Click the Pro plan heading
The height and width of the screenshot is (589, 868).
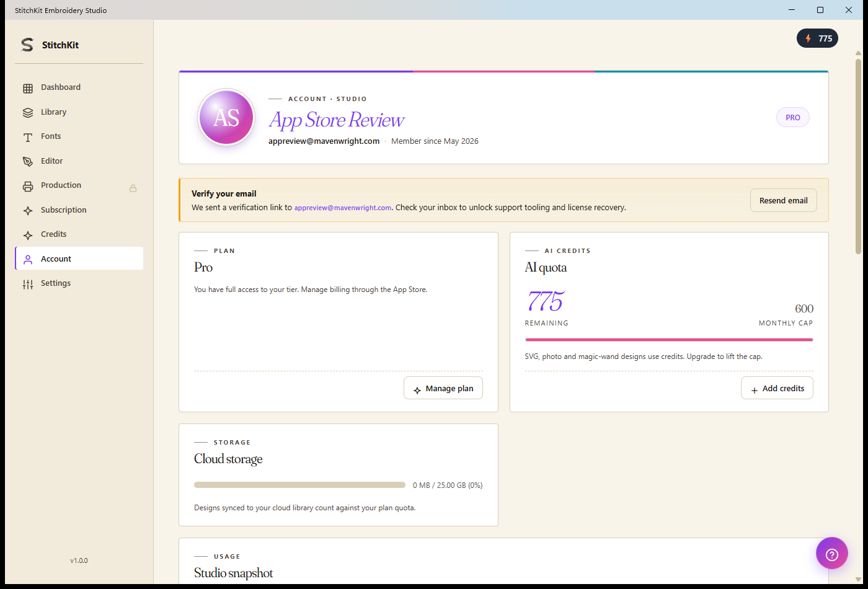pos(203,267)
